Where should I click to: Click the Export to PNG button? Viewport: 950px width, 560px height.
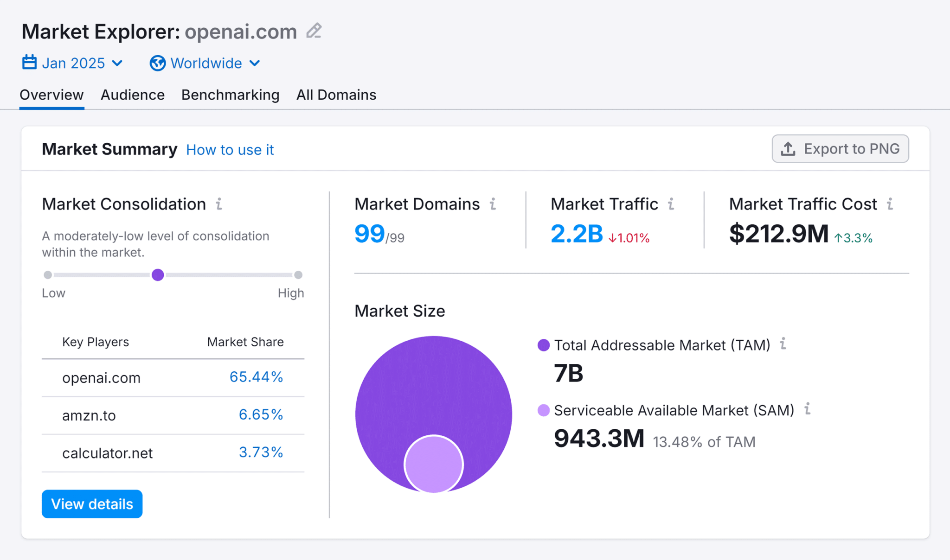tap(840, 149)
